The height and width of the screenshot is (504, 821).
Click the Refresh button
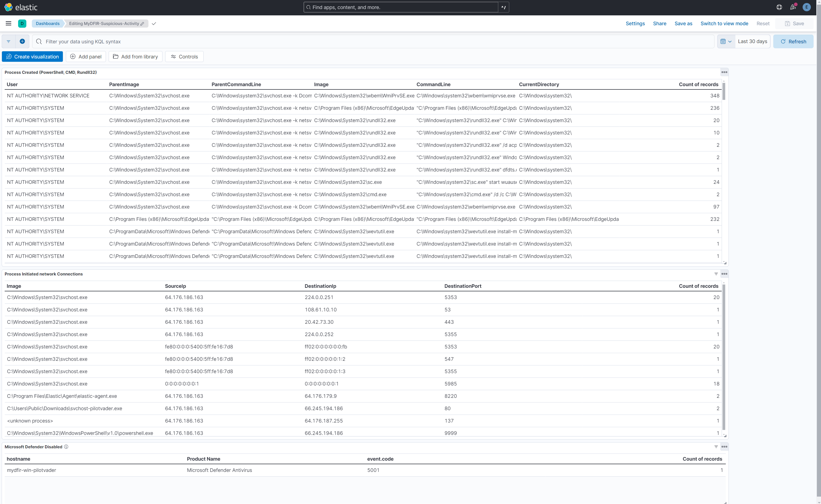[793, 41]
